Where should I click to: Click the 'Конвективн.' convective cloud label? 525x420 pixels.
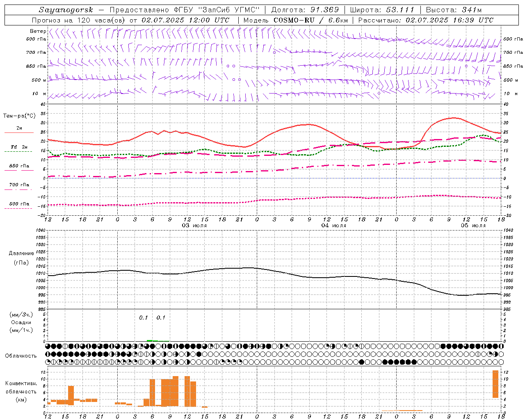pyautogui.click(x=21, y=383)
